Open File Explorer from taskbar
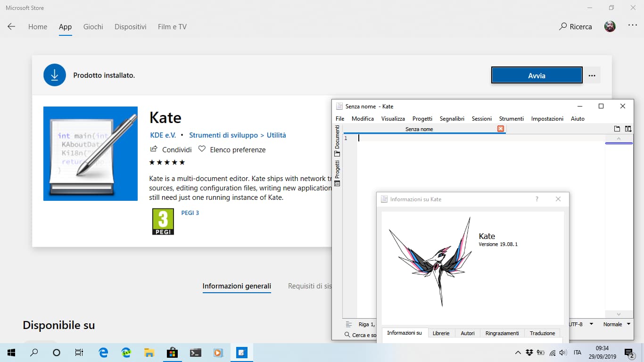644x362 pixels. pyautogui.click(x=149, y=353)
